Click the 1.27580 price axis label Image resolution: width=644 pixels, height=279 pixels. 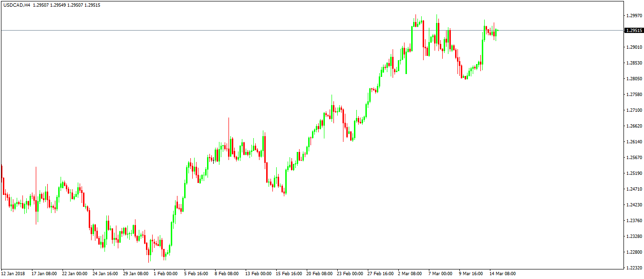(x=634, y=94)
